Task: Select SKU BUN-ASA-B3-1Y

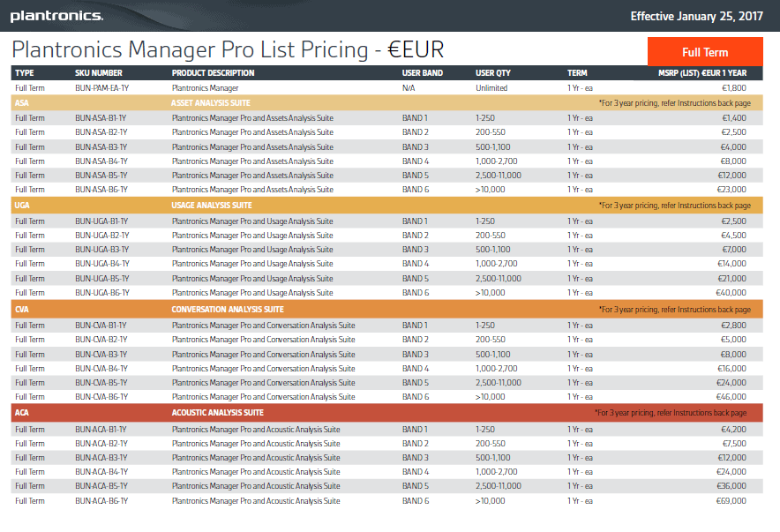Action: point(101,147)
